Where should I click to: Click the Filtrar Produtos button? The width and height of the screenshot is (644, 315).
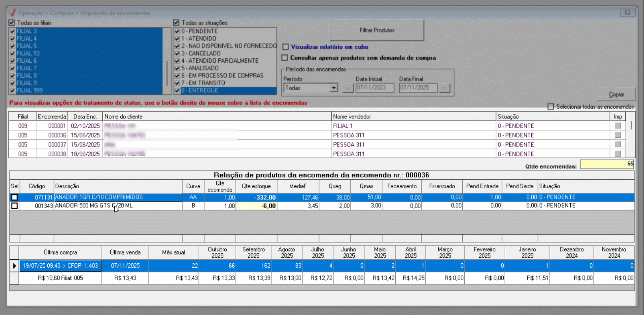[376, 30]
